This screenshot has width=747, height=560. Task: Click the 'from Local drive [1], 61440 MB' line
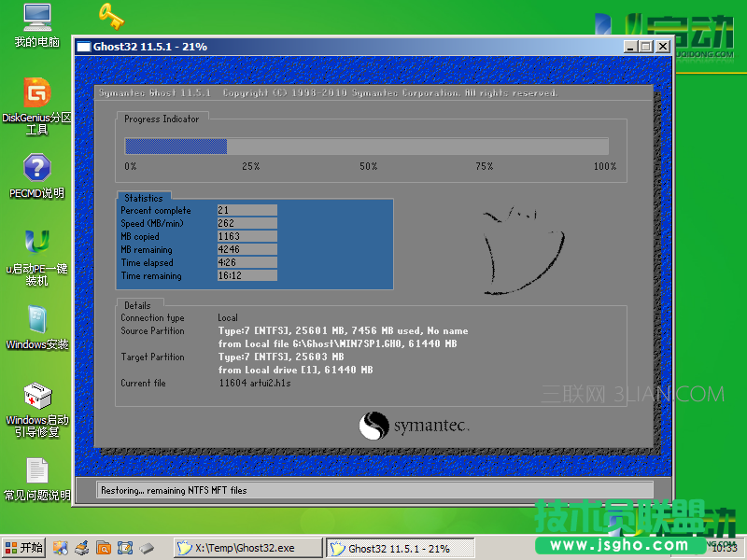click(295, 370)
